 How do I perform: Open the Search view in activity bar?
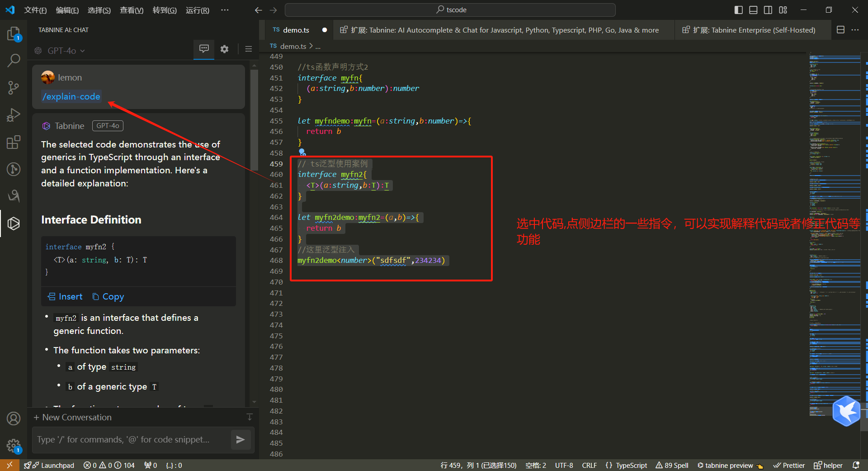point(14,60)
